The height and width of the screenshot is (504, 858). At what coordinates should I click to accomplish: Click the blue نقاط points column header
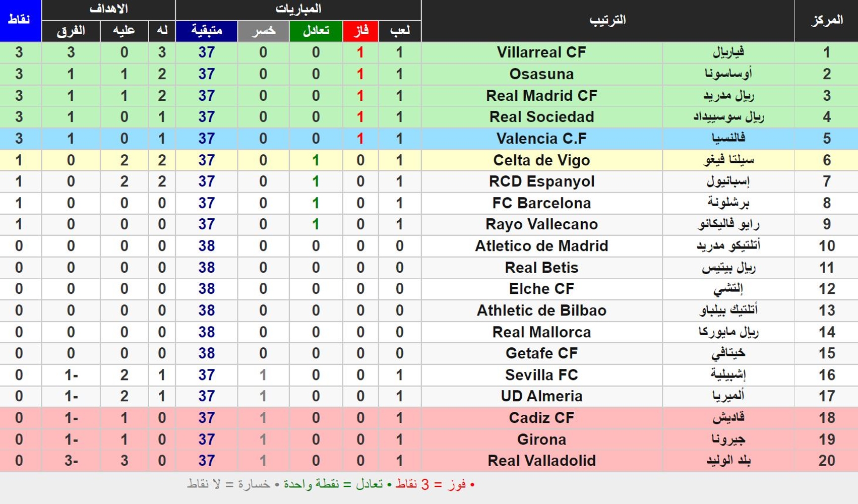click(x=20, y=20)
